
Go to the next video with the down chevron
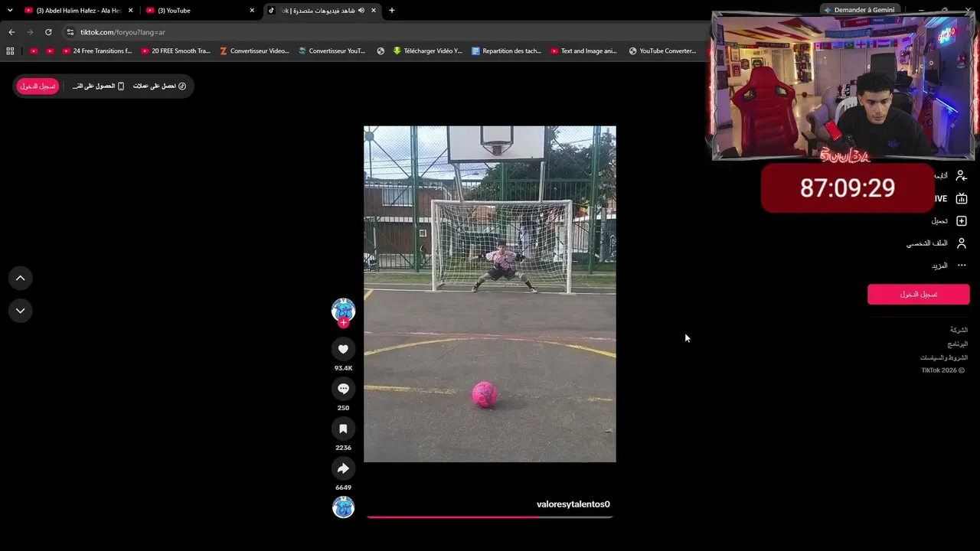21,311
